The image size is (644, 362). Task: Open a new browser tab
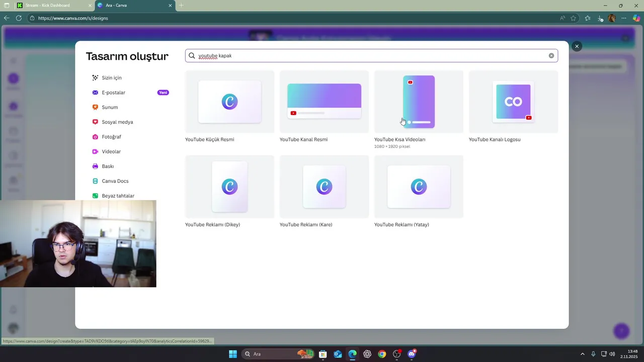pos(181,6)
